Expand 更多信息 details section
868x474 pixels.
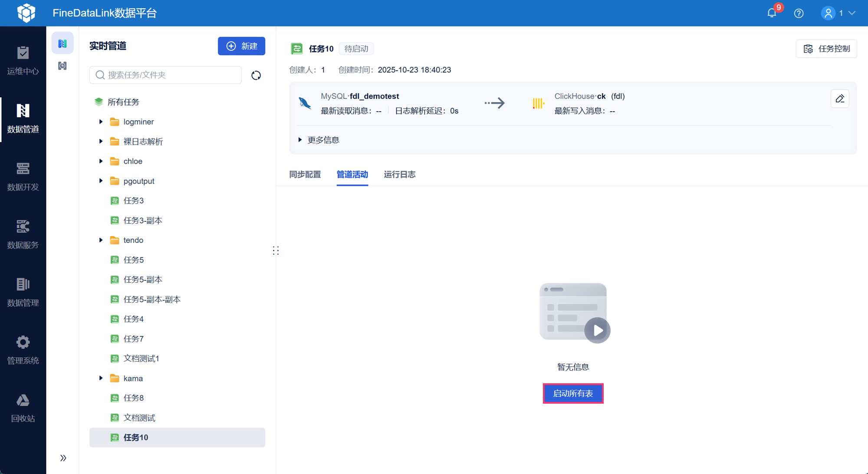(319, 140)
